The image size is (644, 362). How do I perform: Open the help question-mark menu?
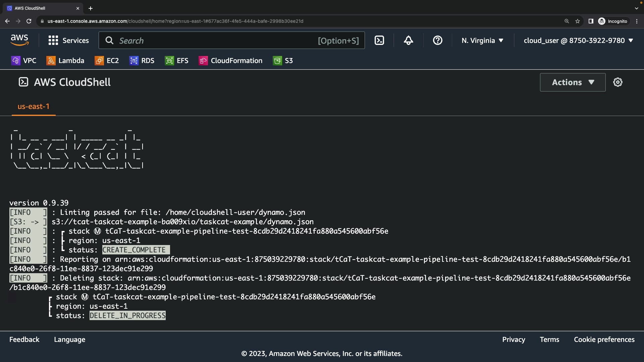(437, 41)
